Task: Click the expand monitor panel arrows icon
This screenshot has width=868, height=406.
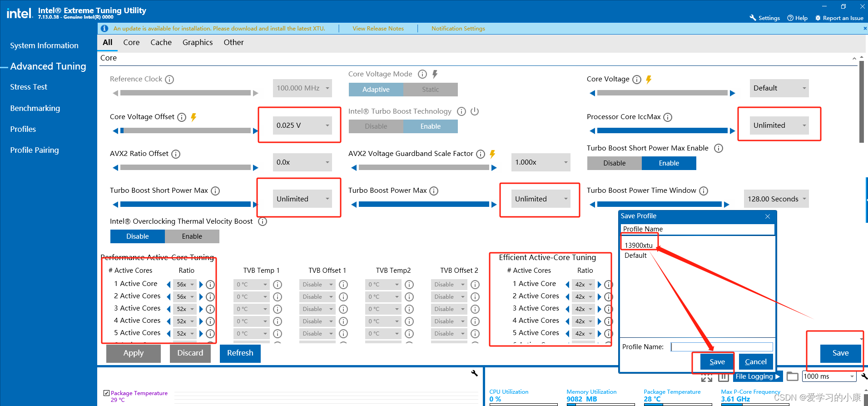Action: pyautogui.click(x=706, y=377)
